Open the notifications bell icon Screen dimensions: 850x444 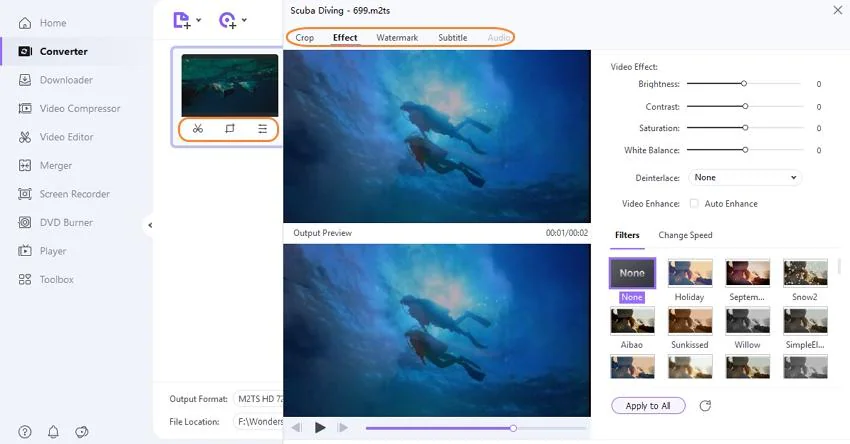pos(53,432)
